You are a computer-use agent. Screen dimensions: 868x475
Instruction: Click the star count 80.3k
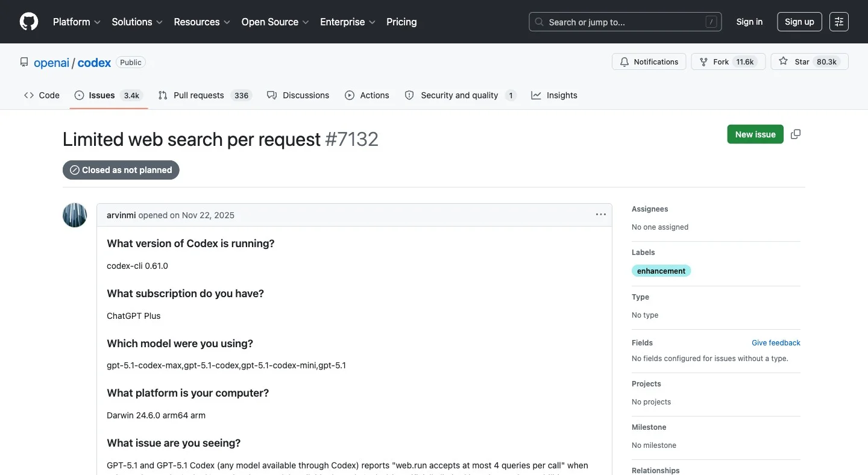click(x=827, y=61)
